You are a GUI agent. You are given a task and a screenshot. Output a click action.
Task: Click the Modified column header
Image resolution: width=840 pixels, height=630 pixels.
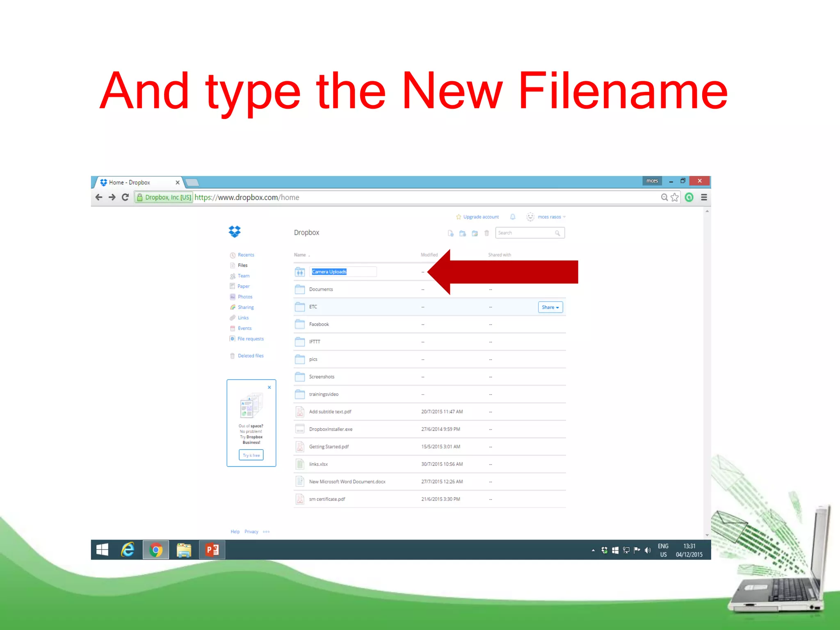429,255
